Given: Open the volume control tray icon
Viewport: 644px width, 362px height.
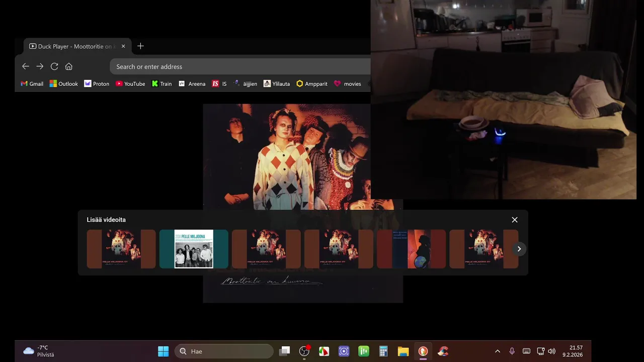Looking at the screenshot, I should (x=551, y=351).
